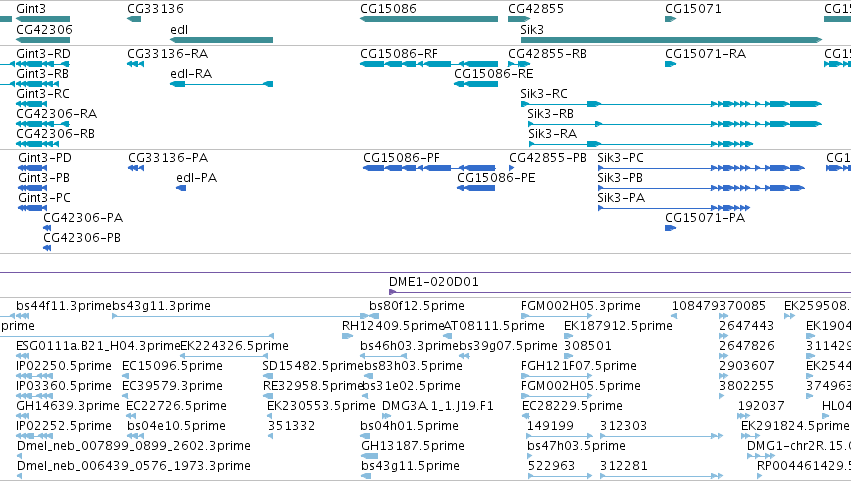Select the 312303 EST feature line
Screen dimensions: 851x481
pos(662,436)
